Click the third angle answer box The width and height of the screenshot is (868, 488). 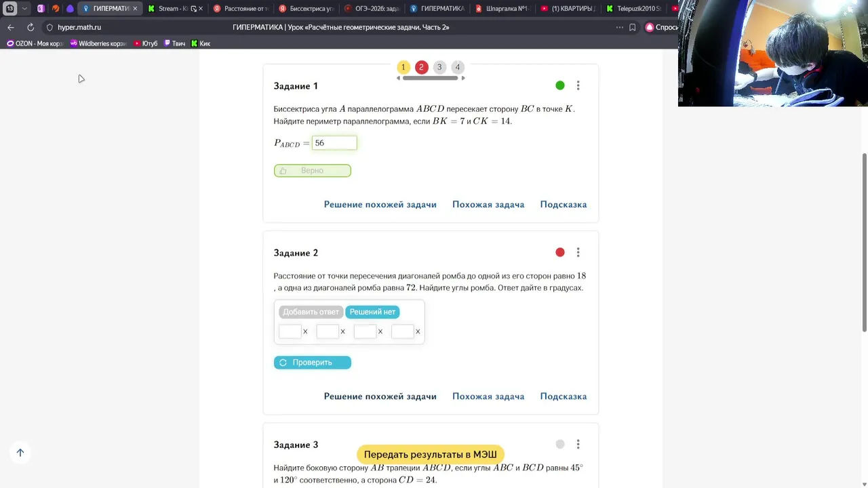tap(365, 331)
